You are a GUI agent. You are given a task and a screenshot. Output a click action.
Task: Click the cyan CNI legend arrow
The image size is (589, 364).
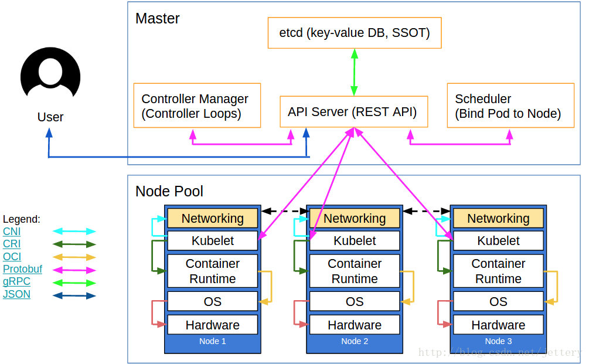click(74, 232)
